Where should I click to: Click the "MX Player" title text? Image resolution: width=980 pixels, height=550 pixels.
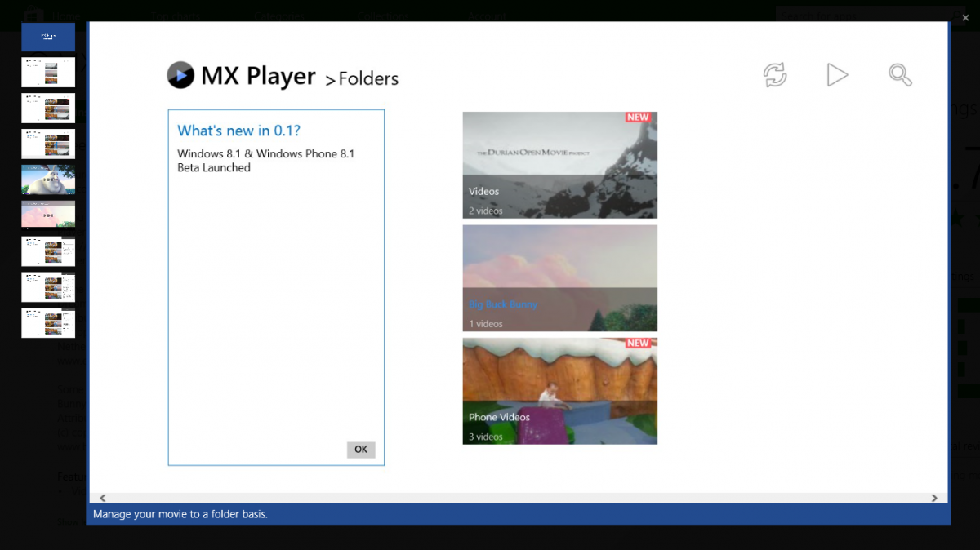[258, 76]
